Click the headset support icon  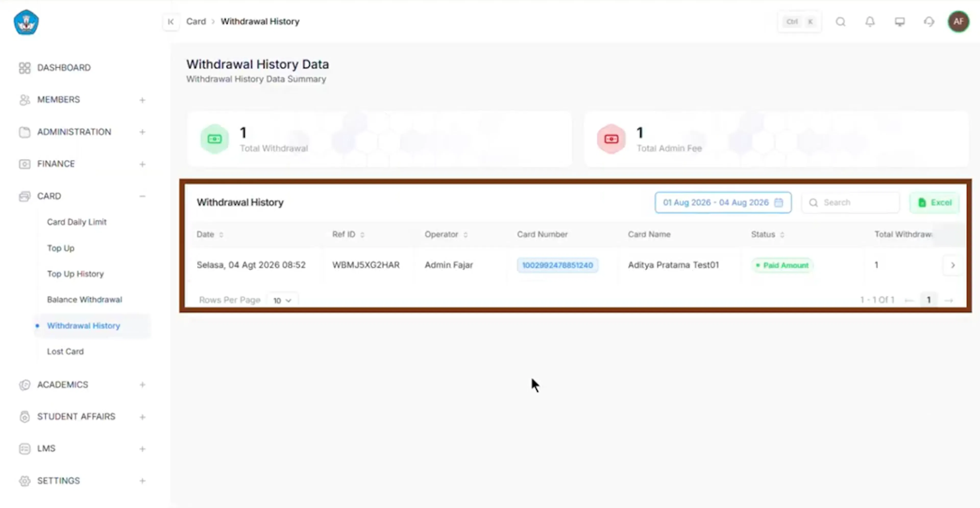[x=929, y=22]
